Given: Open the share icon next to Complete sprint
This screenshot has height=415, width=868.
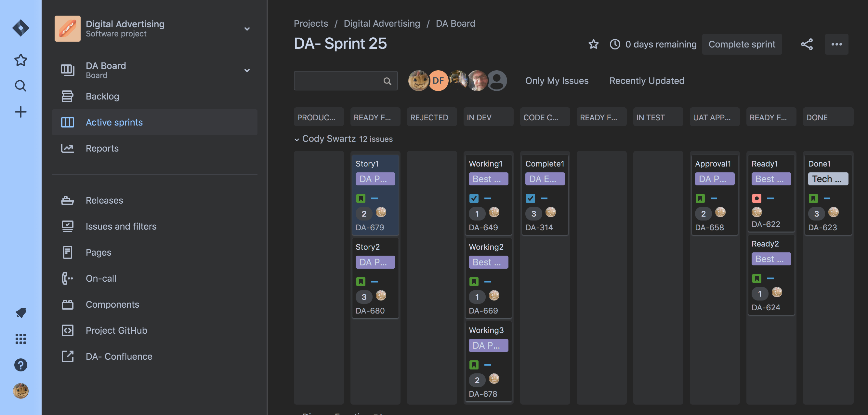Looking at the screenshot, I should pyautogui.click(x=807, y=44).
